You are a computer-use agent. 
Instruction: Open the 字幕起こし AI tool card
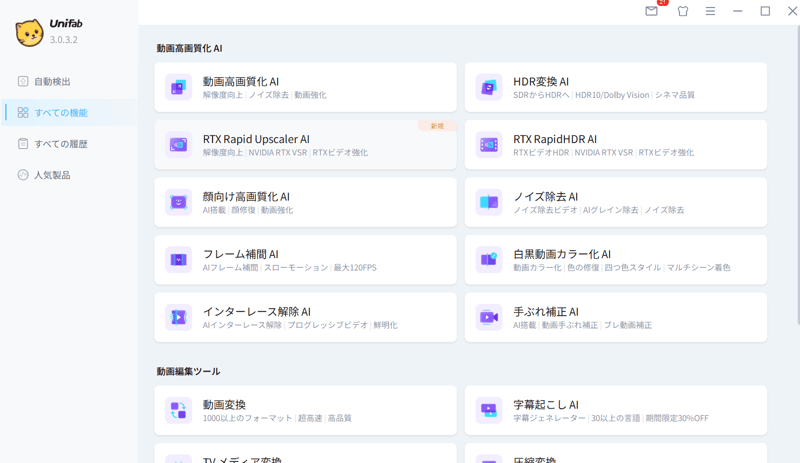tap(615, 410)
